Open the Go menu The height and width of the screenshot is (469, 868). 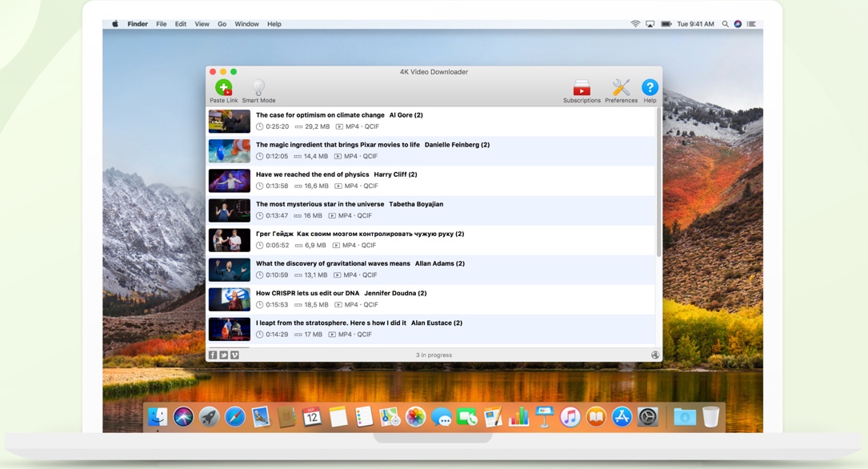(x=222, y=24)
